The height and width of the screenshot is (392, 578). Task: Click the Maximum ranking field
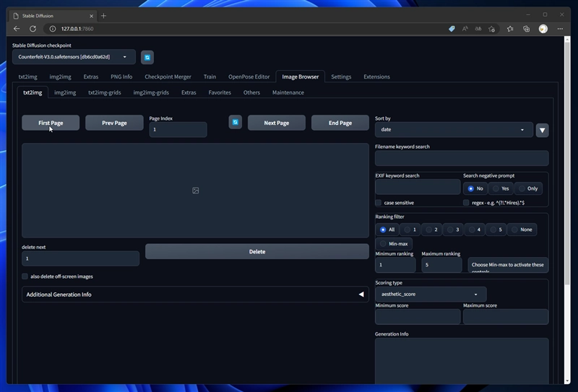[x=441, y=265]
